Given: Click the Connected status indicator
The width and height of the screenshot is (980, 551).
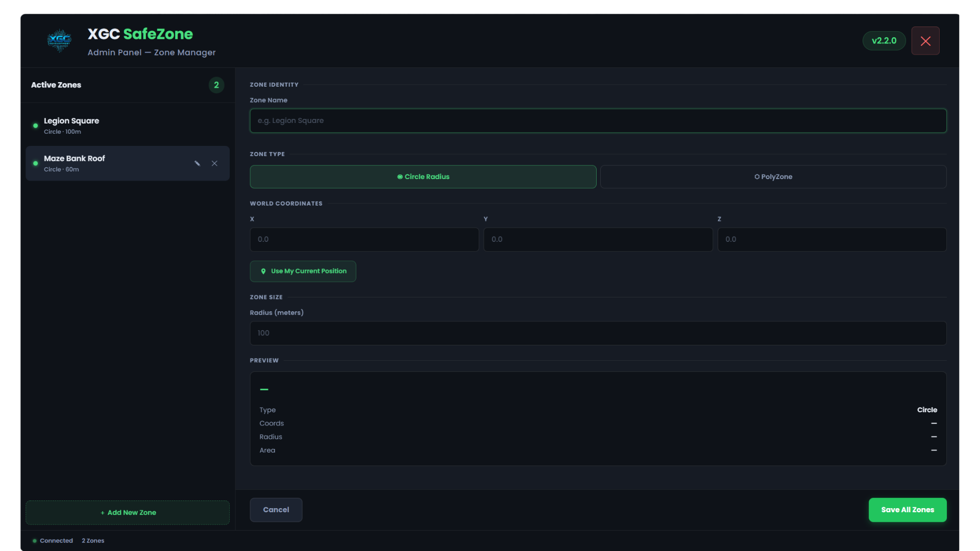Looking at the screenshot, I should pyautogui.click(x=53, y=541).
